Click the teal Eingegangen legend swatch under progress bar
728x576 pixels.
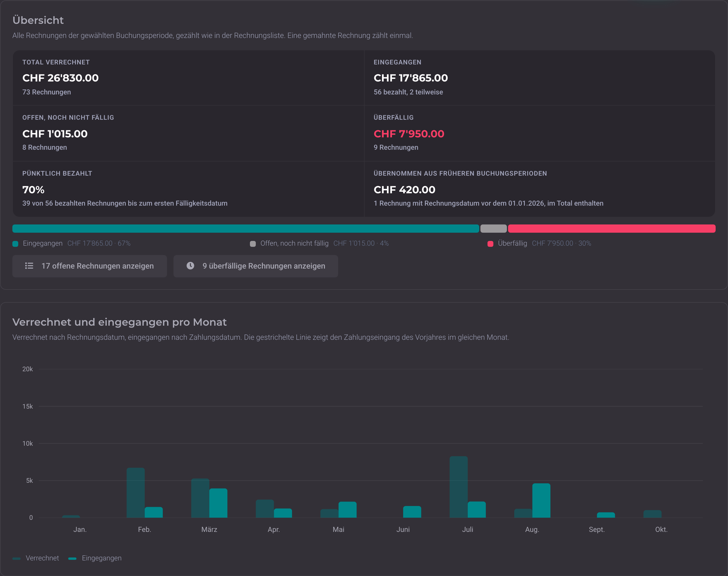(x=15, y=244)
